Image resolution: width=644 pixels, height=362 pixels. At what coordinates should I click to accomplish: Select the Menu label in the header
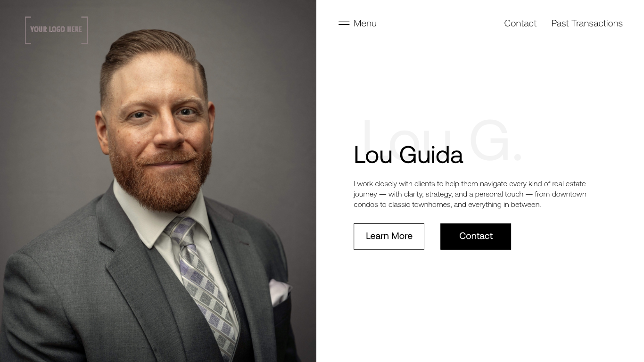(365, 23)
